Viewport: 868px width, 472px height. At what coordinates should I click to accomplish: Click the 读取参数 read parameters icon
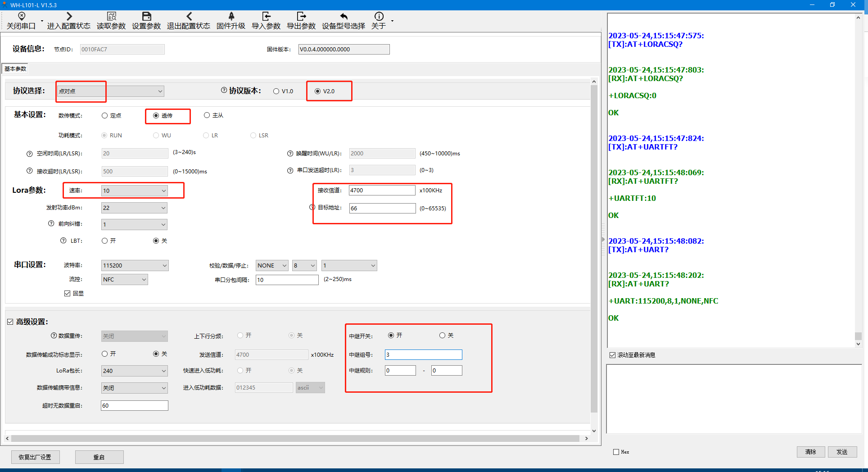tap(111, 17)
